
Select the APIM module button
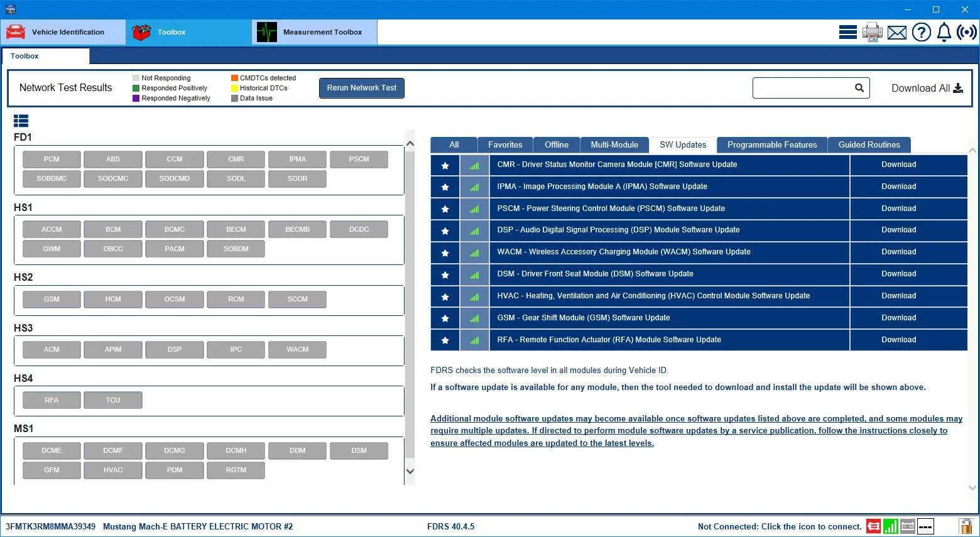(113, 350)
